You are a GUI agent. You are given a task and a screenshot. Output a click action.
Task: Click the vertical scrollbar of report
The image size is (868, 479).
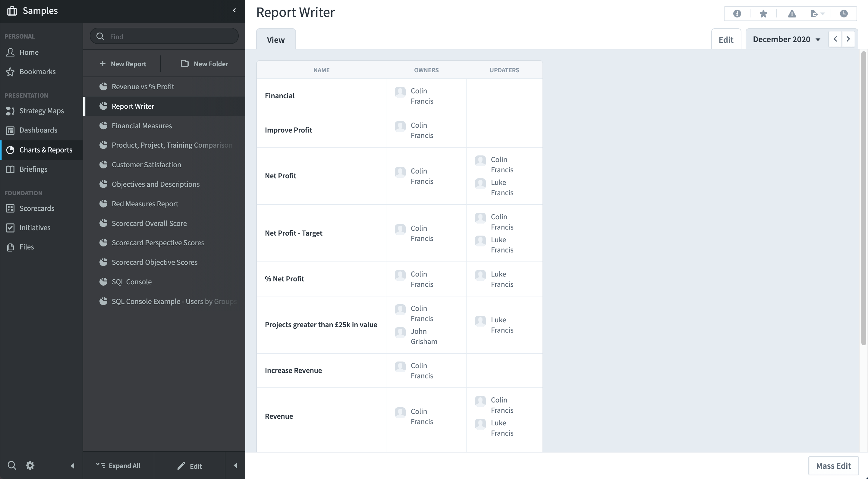point(863,199)
